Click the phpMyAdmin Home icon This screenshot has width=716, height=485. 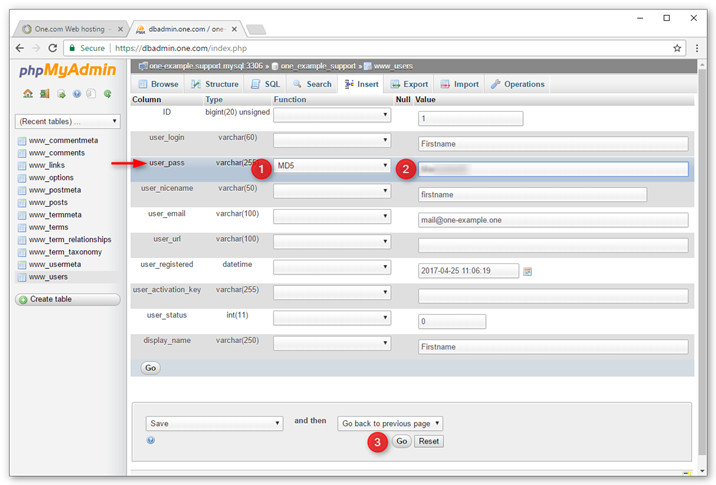click(x=28, y=94)
